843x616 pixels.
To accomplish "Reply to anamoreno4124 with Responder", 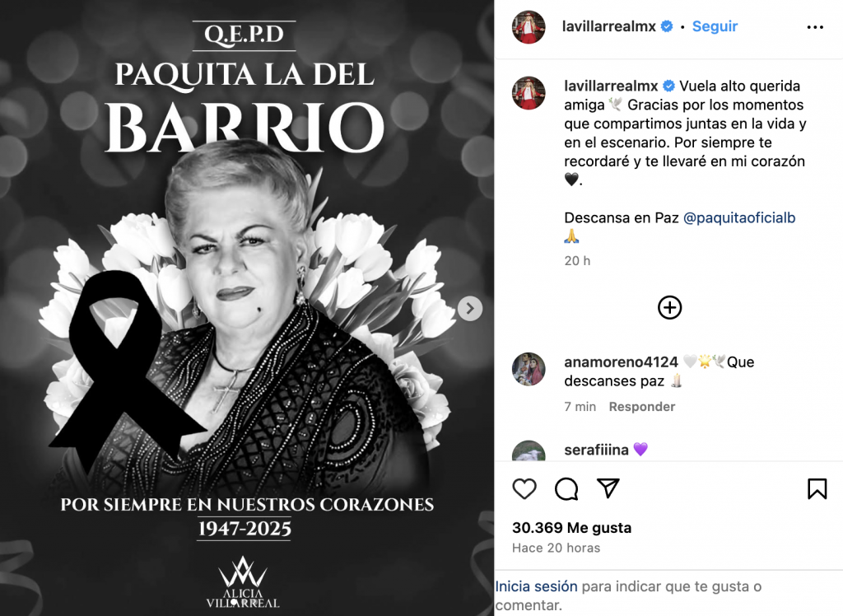I will pyautogui.click(x=641, y=407).
